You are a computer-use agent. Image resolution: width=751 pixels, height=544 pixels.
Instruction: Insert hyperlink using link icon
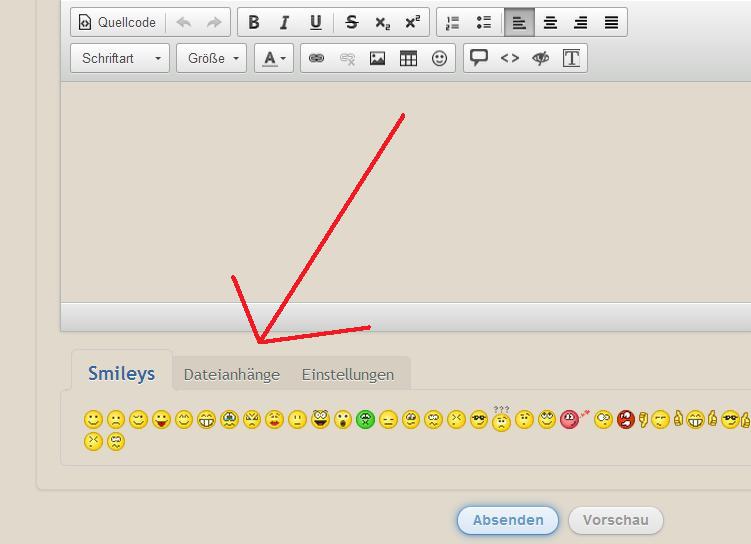[316, 58]
